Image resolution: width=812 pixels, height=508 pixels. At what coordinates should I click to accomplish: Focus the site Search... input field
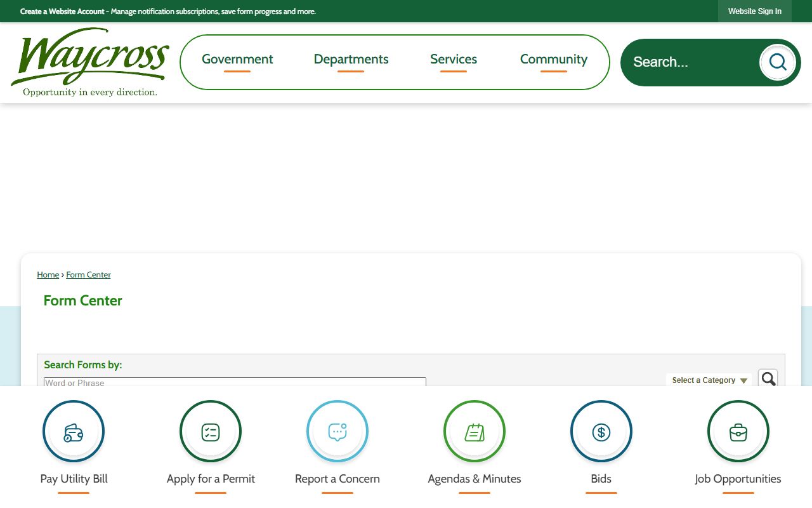[x=691, y=62]
